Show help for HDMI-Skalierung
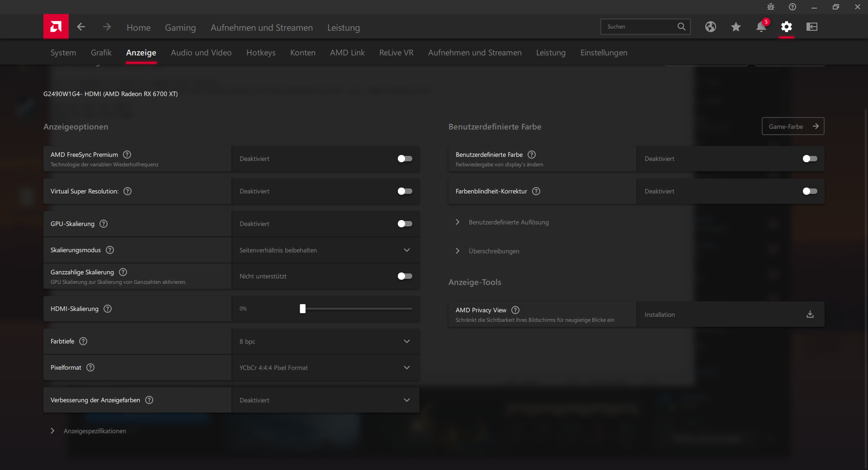The image size is (868, 470). click(x=108, y=309)
